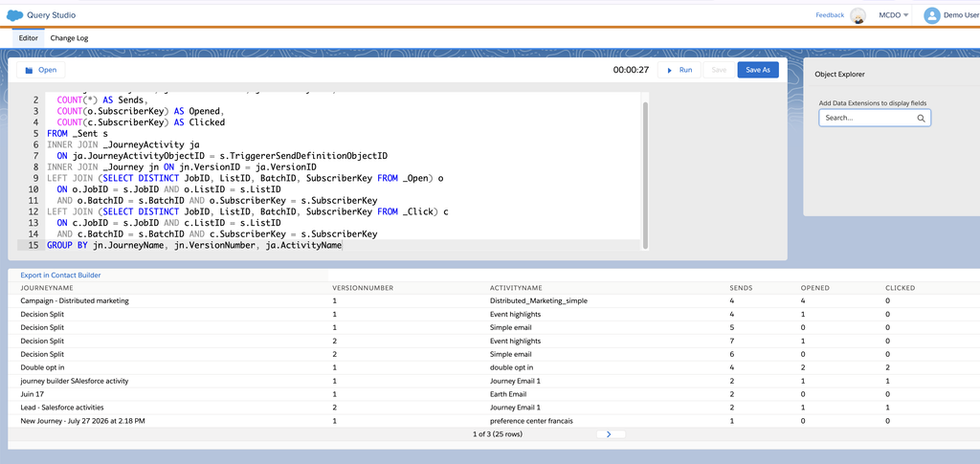Click 'Double opt in' journey cell

coord(42,367)
